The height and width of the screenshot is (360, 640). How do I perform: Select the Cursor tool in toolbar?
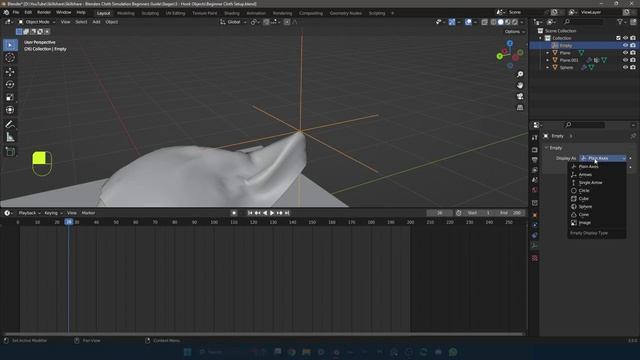coord(10,58)
